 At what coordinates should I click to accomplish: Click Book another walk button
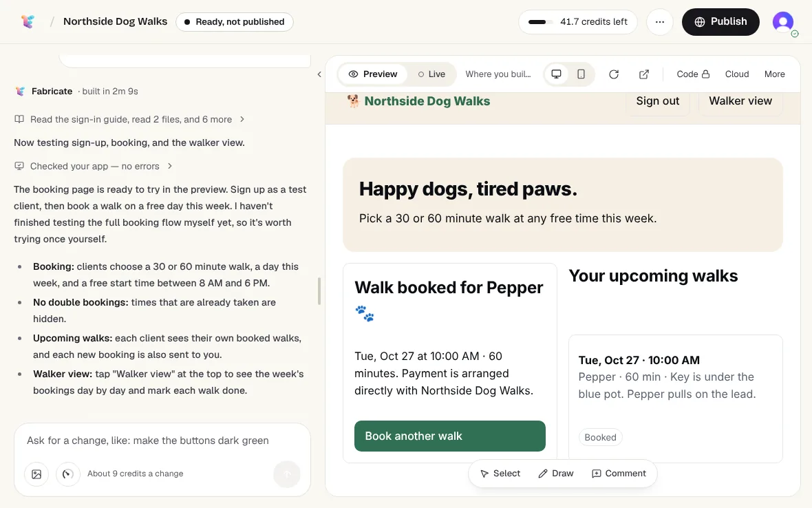(449, 436)
